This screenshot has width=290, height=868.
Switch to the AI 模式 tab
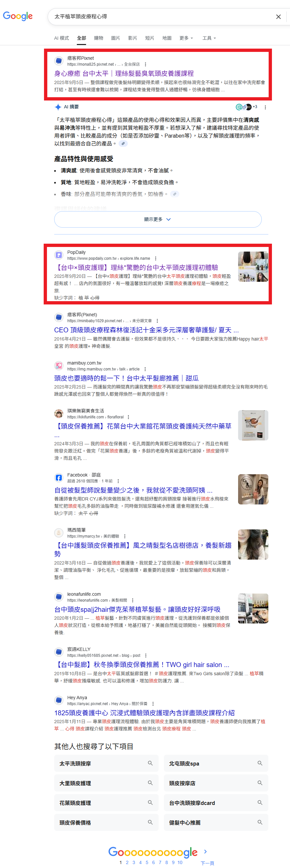pos(61,38)
